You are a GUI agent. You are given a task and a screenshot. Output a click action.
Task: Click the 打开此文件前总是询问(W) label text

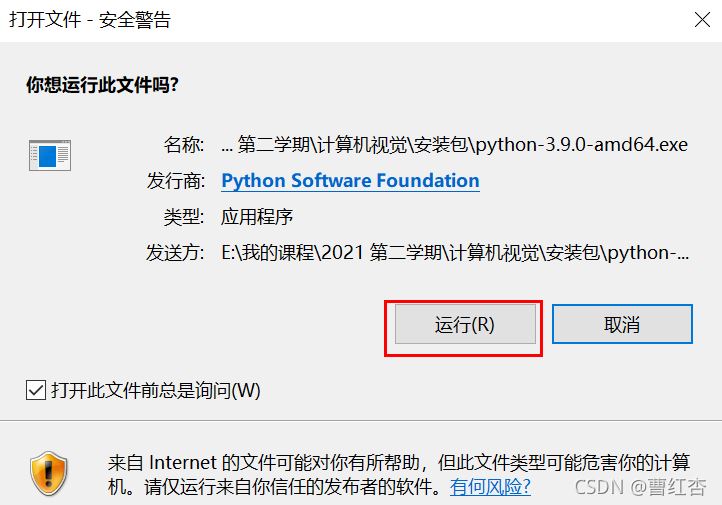[156, 390]
